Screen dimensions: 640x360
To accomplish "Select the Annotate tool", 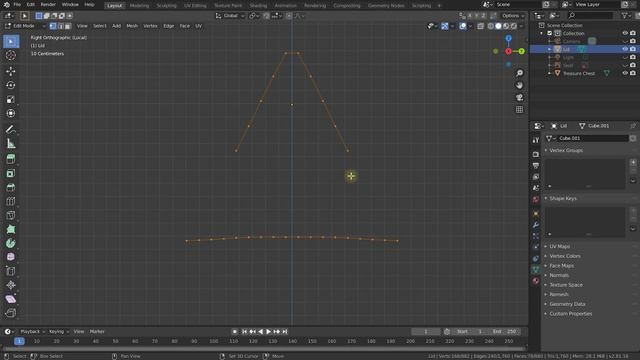I will tap(11, 129).
